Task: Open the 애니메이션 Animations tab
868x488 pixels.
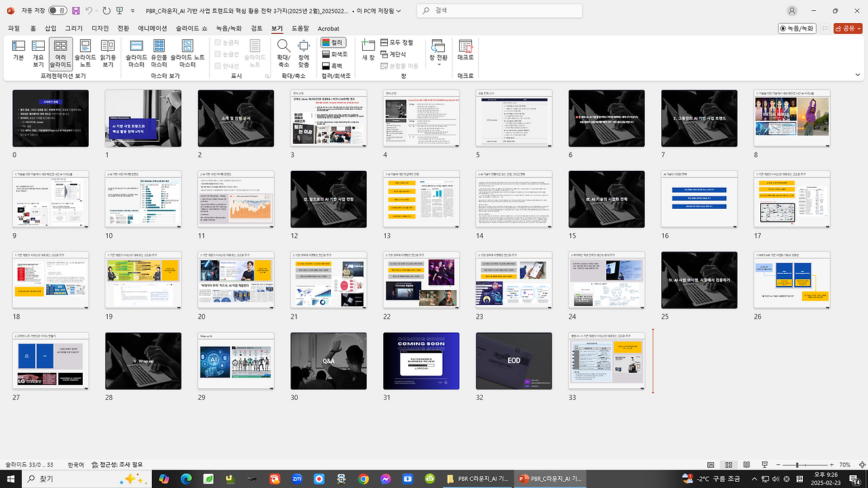Action: (x=153, y=28)
